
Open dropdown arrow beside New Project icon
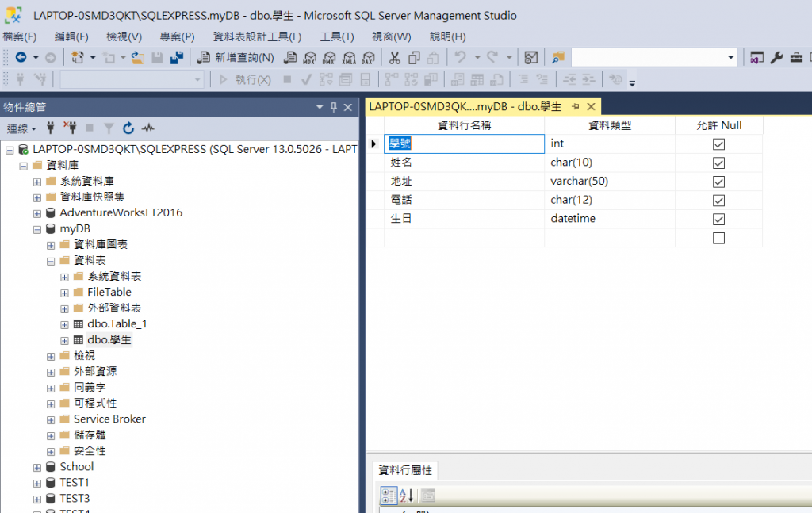pos(93,57)
